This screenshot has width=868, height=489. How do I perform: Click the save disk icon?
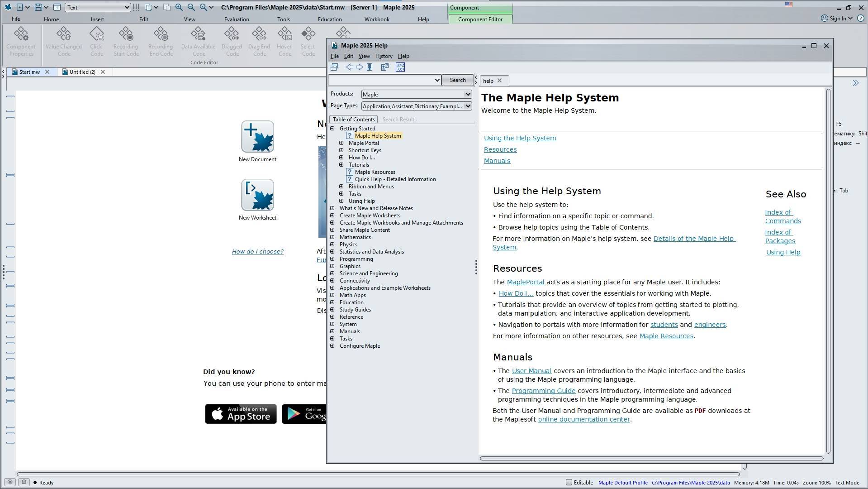[x=38, y=7]
